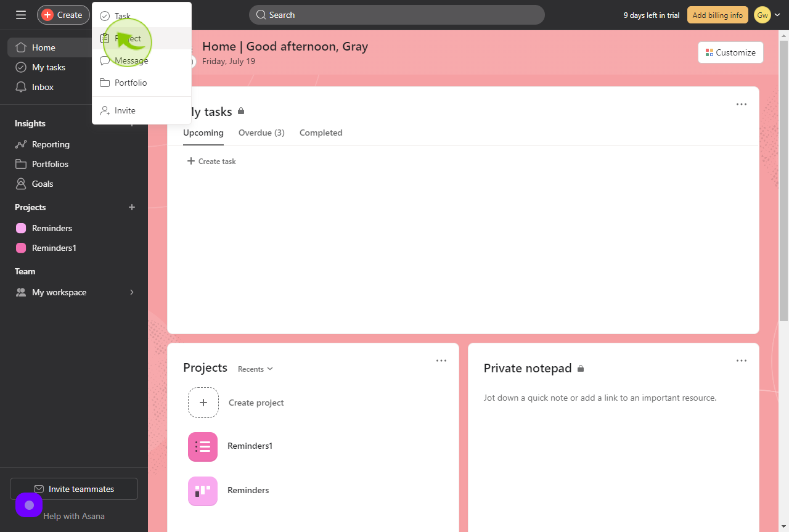The image size is (789, 532).
Task: Choose Message in the Create dropdown
Action: [x=142, y=60]
